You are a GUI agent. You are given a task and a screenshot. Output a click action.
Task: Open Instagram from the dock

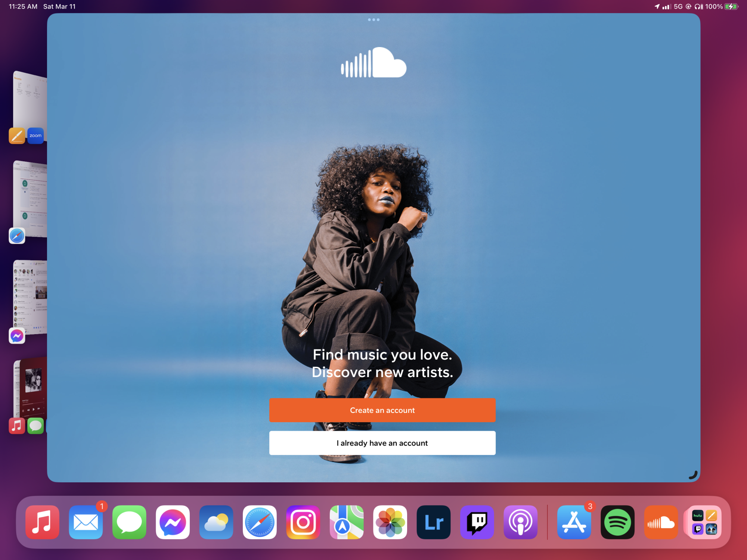pos(303,522)
